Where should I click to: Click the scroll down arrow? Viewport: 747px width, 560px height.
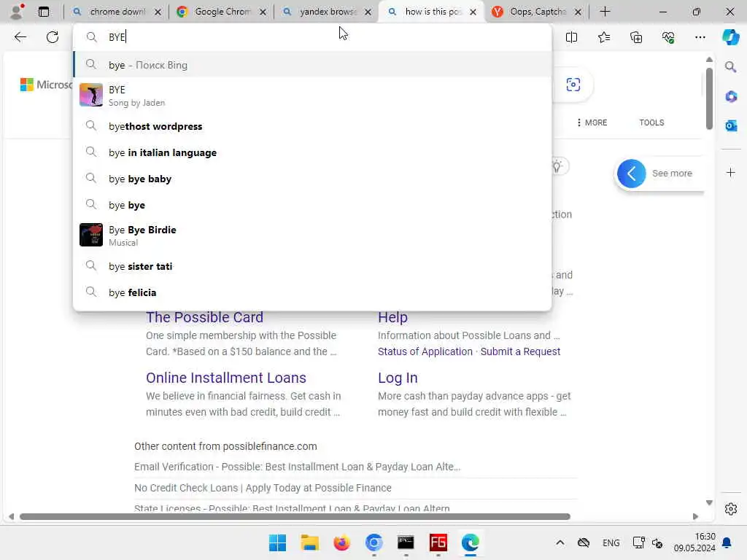pyautogui.click(x=709, y=503)
